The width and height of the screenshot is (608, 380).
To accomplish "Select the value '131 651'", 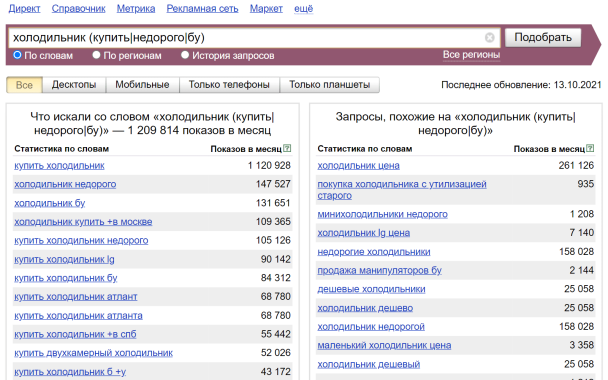I will (273, 203).
